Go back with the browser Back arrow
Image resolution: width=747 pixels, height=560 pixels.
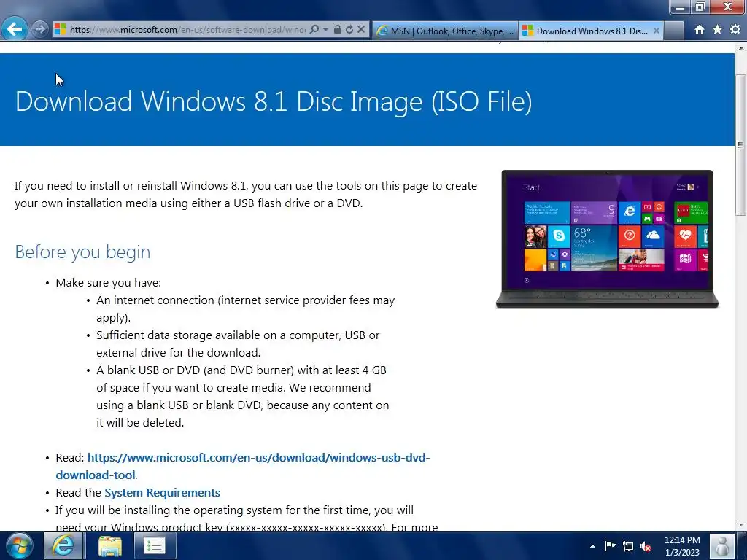pyautogui.click(x=15, y=29)
